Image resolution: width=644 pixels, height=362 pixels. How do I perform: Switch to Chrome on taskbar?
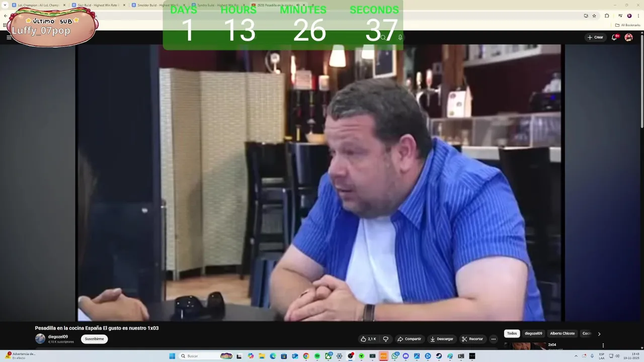click(306, 356)
